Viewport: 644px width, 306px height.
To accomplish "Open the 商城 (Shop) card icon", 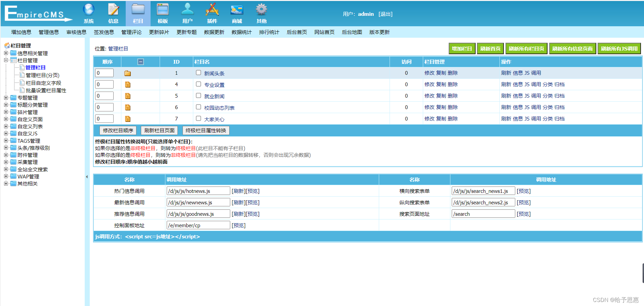I will 237,9.
